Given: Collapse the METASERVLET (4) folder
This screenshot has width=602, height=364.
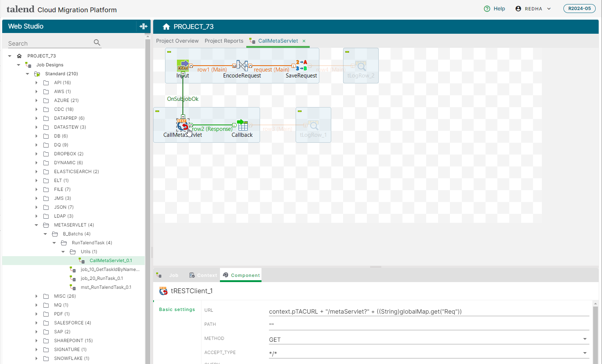Looking at the screenshot, I should [36, 225].
